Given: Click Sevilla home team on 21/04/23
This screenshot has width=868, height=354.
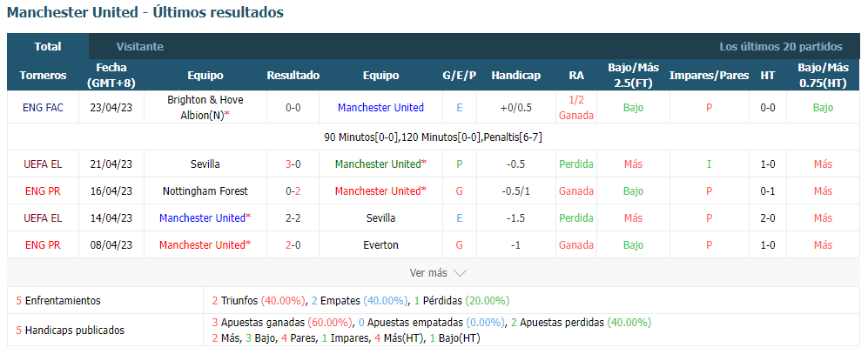Looking at the screenshot, I should 205,164.
